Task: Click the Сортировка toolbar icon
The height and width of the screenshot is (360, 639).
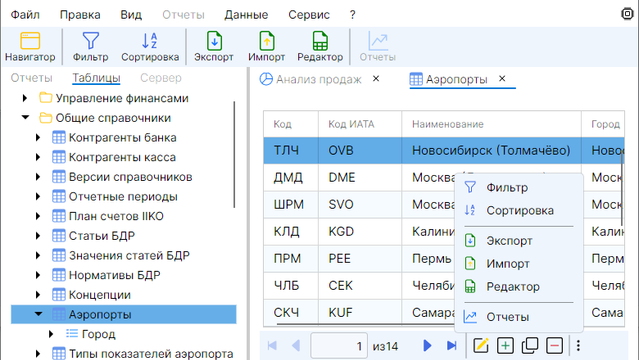Action: (x=150, y=41)
